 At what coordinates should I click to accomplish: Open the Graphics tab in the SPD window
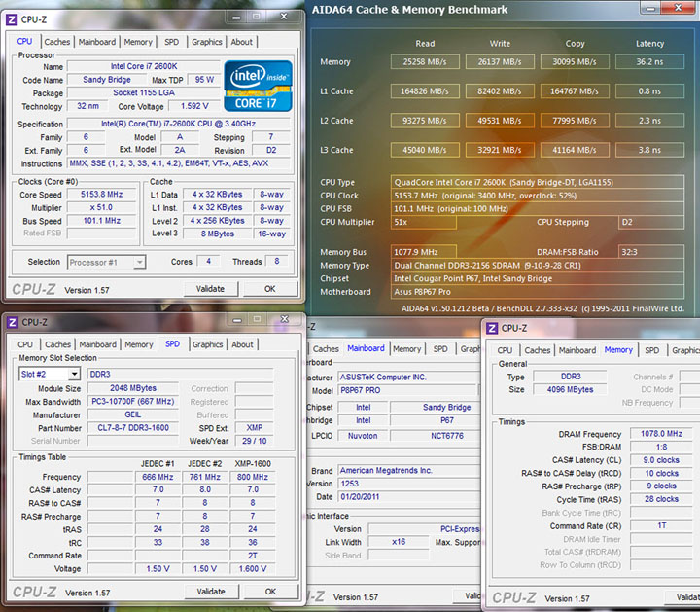click(x=208, y=344)
